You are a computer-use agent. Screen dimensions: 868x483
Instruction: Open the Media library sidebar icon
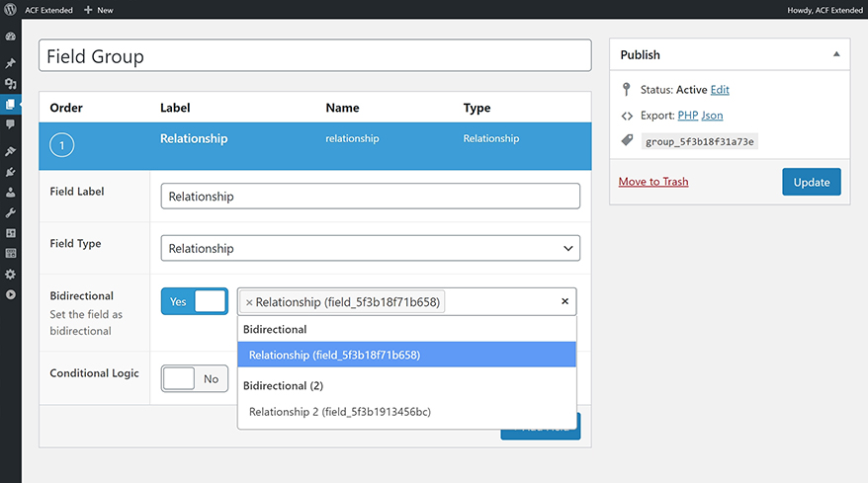click(x=11, y=84)
